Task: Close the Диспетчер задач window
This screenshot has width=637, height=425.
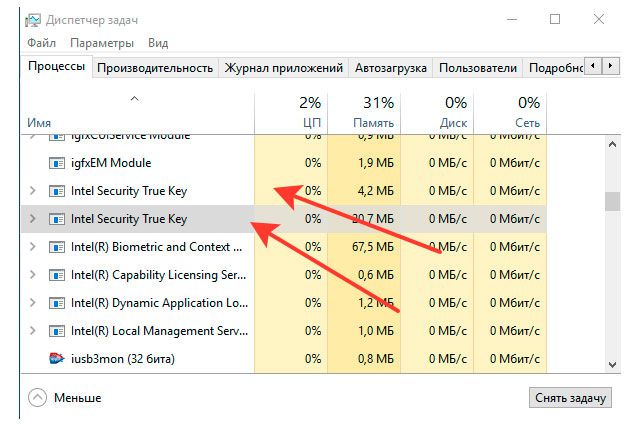Action: pos(598,19)
